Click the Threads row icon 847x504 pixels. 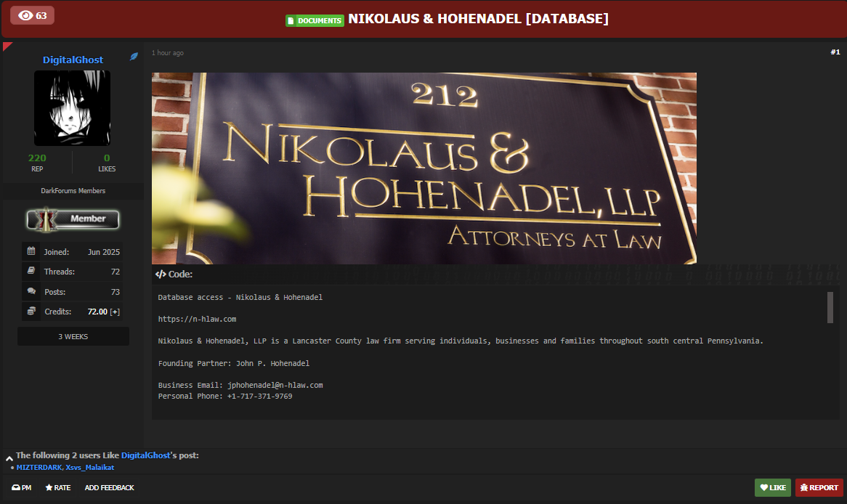coord(31,271)
